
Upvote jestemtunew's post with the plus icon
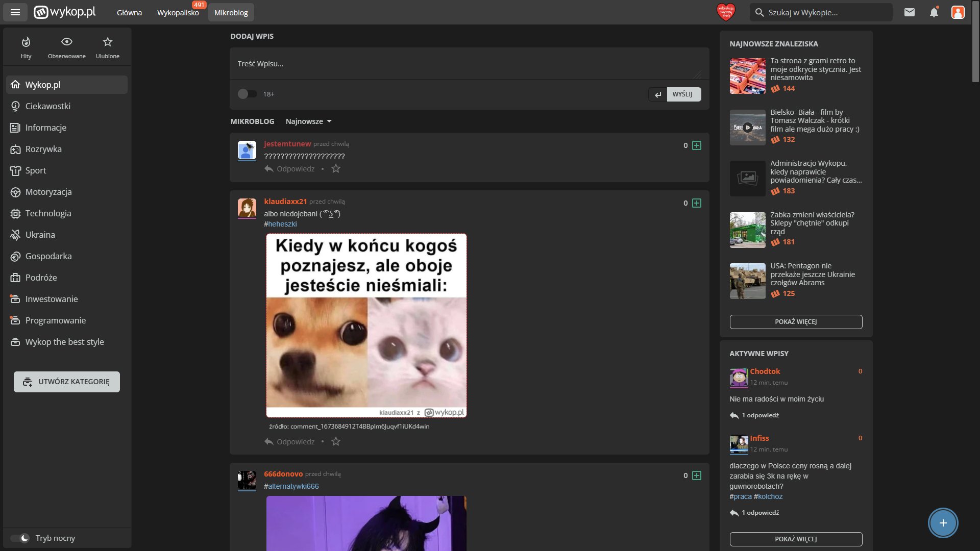coord(697,145)
